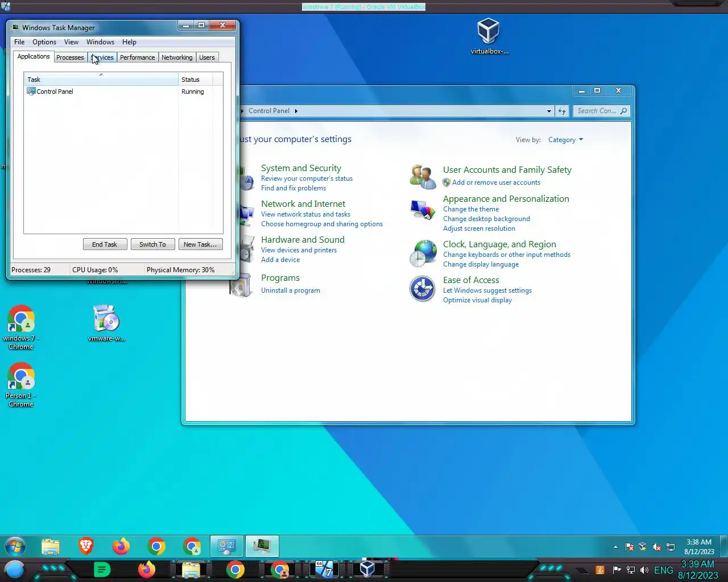This screenshot has width=728, height=582.
Task: Click the Control Panel icon in the task list
Action: pos(31,91)
